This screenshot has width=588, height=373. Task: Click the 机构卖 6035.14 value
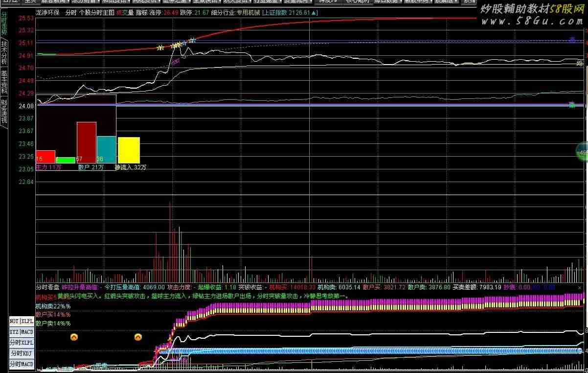[339, 287]
